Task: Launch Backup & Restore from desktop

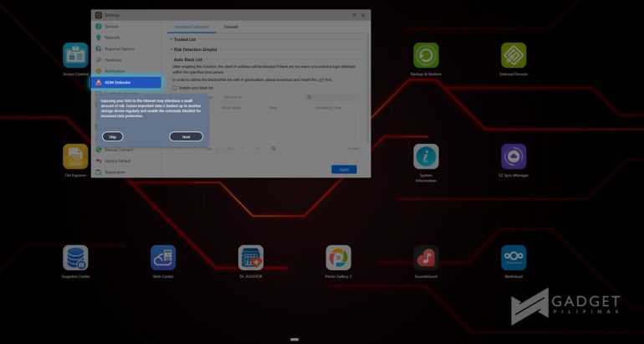Action: tap(426, 55)
